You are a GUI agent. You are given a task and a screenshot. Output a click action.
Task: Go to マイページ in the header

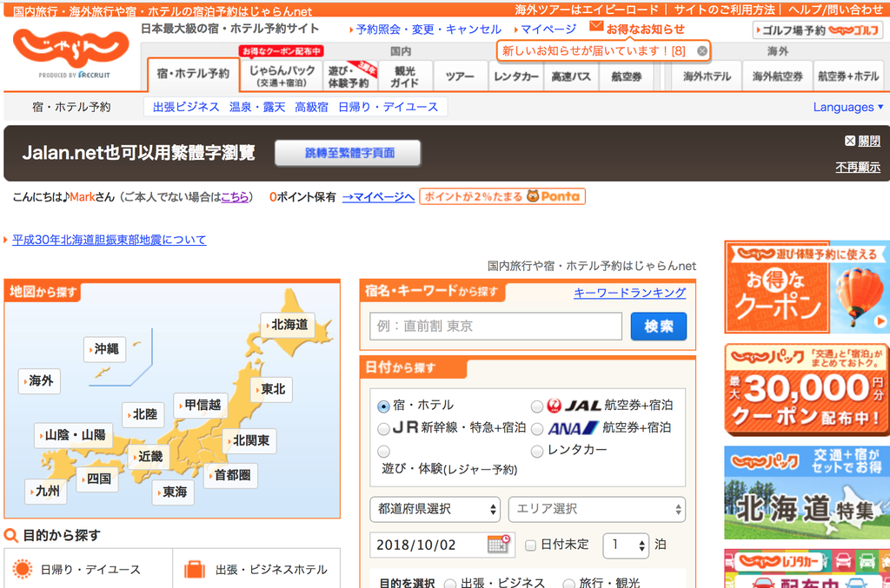(548, 30)
